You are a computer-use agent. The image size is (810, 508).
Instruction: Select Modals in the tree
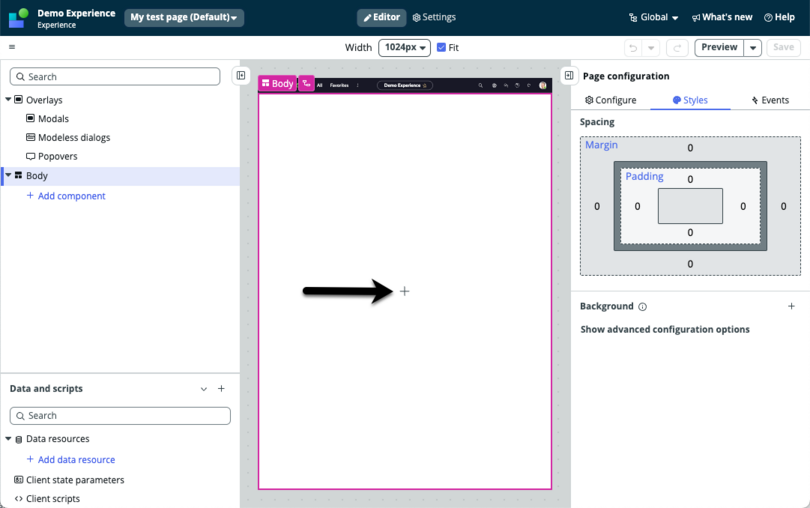[x=53, y=118]
